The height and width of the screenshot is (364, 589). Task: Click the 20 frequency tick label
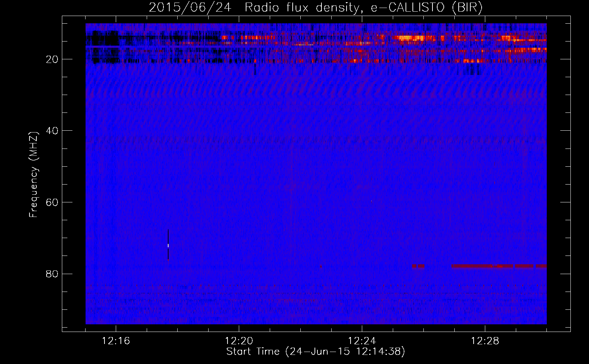click(52, 59)
